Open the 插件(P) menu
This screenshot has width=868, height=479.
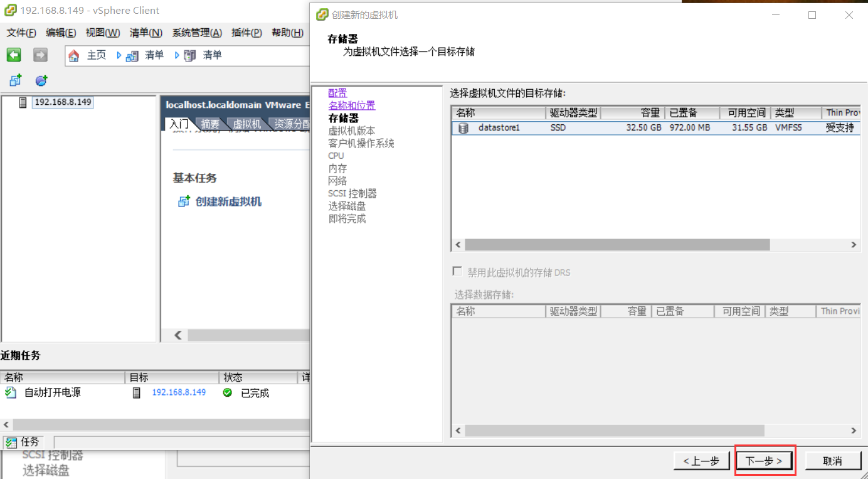(x=246, y=33)
